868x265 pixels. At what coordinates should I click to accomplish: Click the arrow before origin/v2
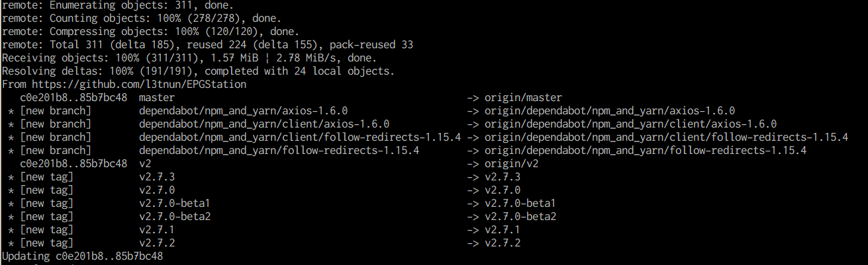tap(473, 163)
